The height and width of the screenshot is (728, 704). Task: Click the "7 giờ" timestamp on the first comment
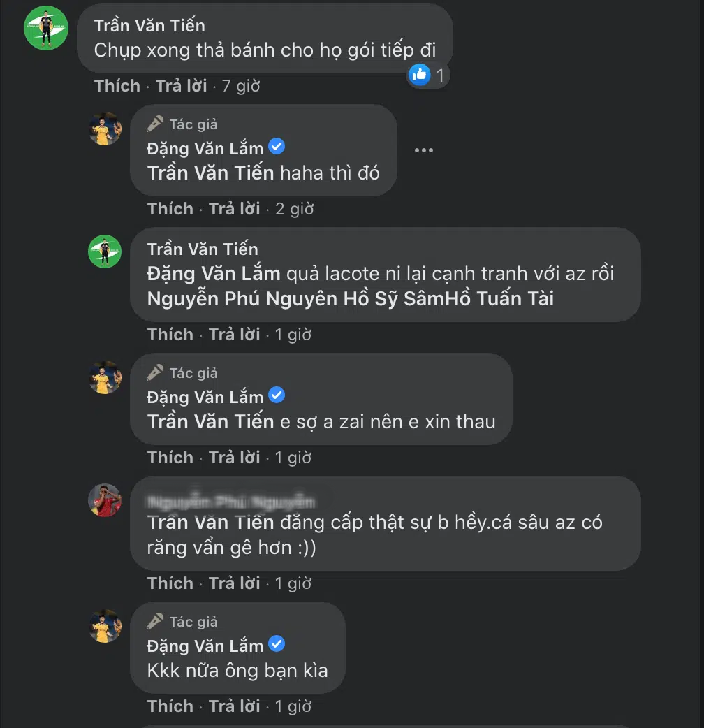click(241, 86)
